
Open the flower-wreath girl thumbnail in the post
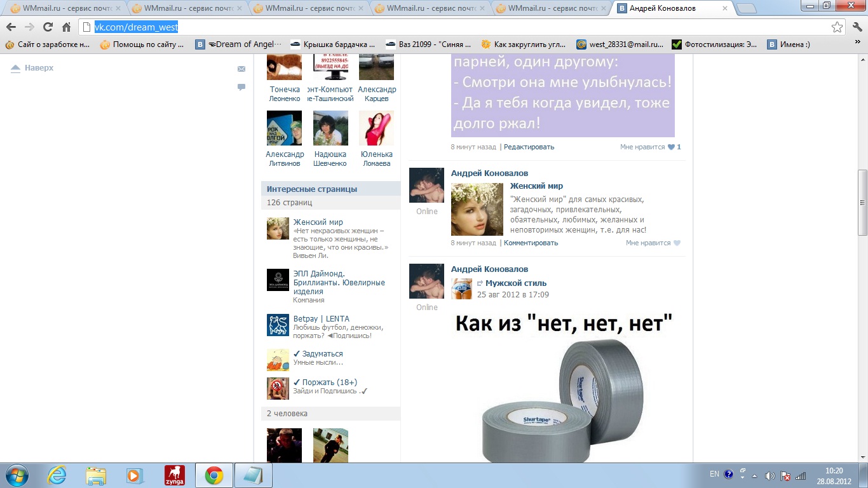[x=477, y=210]
